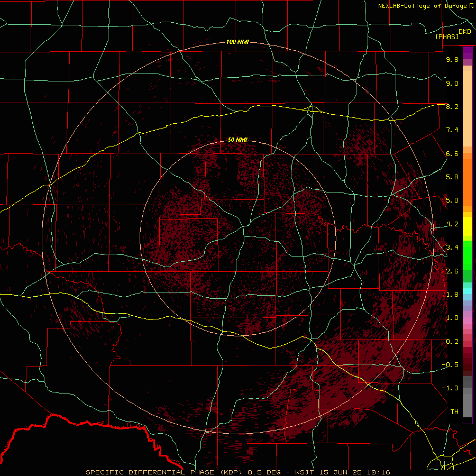Pick the bright yellow segment near 4.2

[467, 226]
